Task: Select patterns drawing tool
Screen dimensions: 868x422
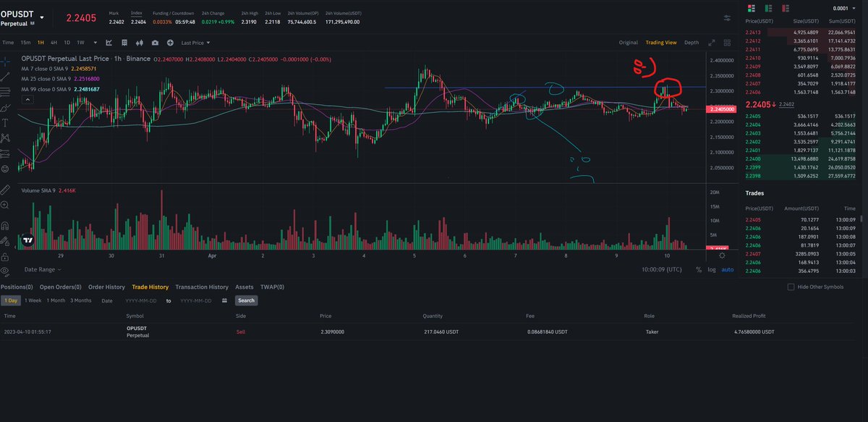Action: 6,138
